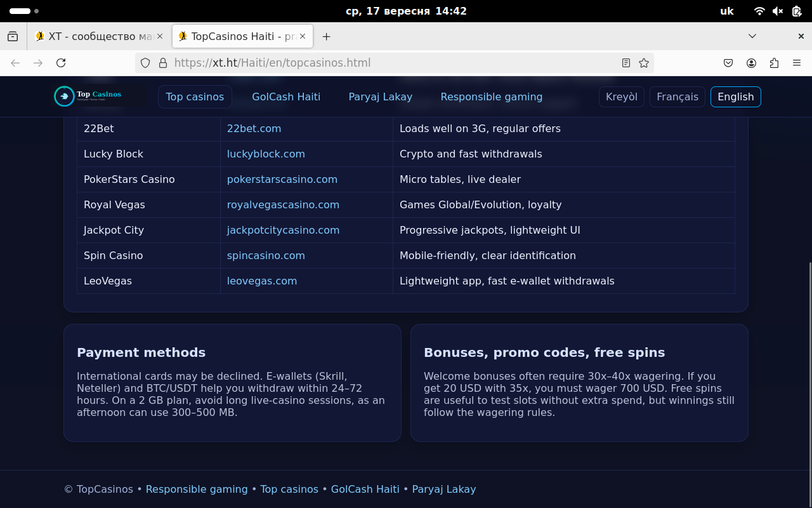Click the address bar URL field
Image resolution: width=812 pixels, height=508 pixels.
393,63
